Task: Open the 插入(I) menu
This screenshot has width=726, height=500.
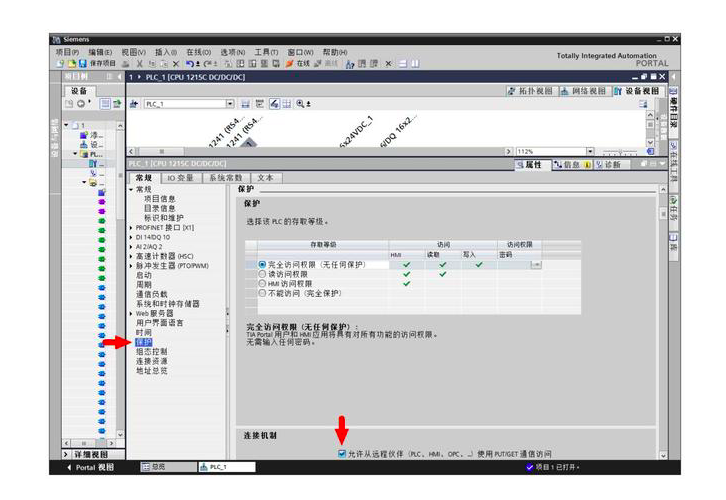Action: (x=166, y=52)
